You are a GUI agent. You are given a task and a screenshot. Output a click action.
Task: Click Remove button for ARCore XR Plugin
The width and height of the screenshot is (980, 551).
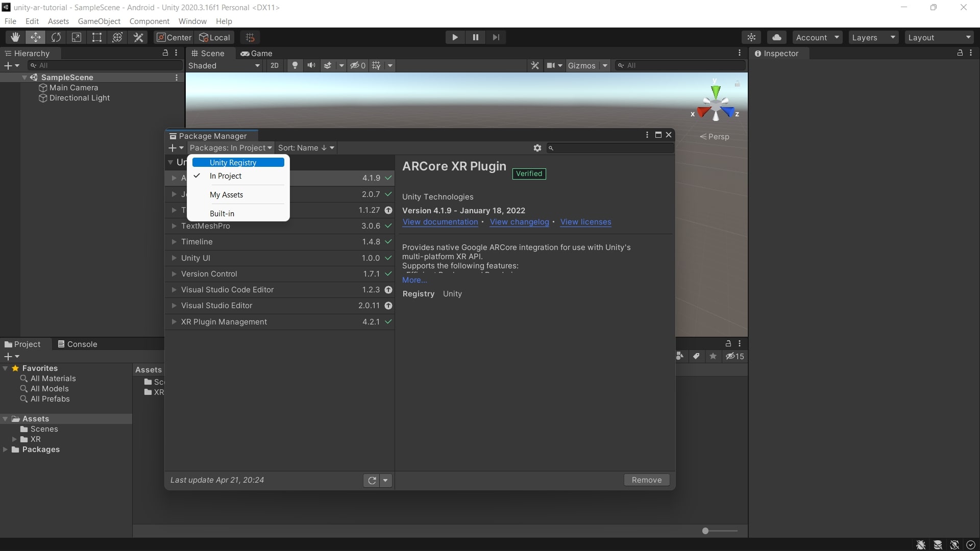(x=646, y=480)
